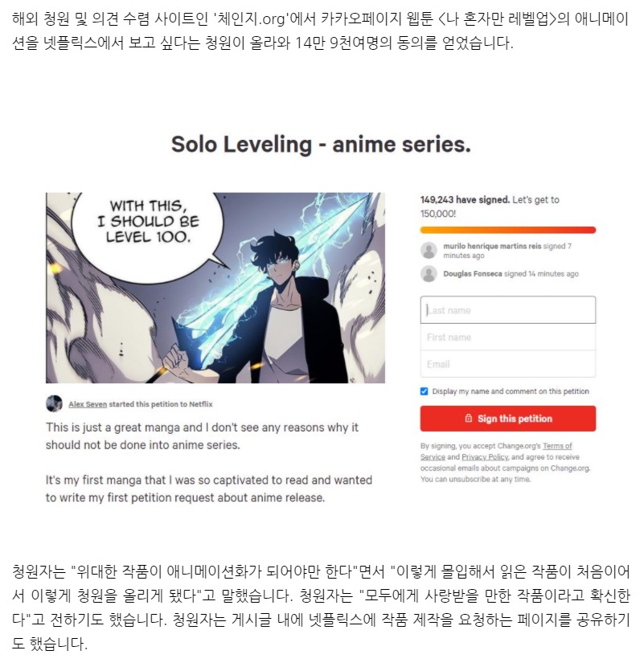Click the petition description first paragraph
Screen dimensions: 644x671
(x=202, y=436)
